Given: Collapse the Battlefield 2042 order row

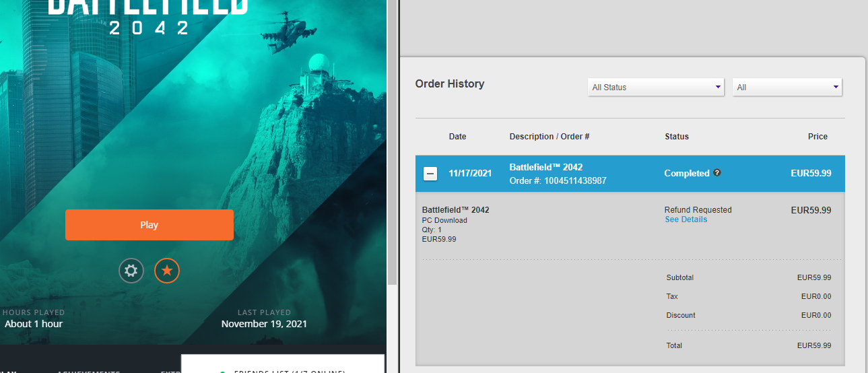Looking at the screenshot, I should click(x=430, y=174).
